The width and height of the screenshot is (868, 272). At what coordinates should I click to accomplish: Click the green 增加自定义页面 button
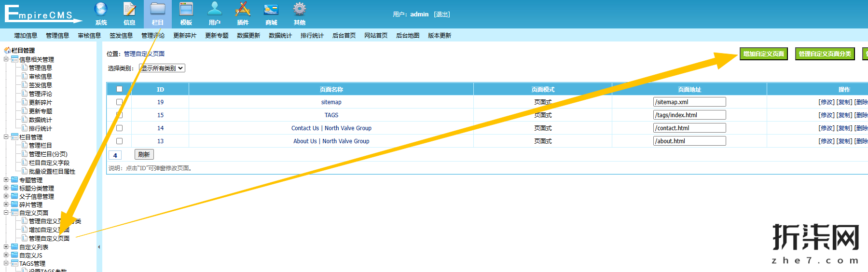(764, 54)
